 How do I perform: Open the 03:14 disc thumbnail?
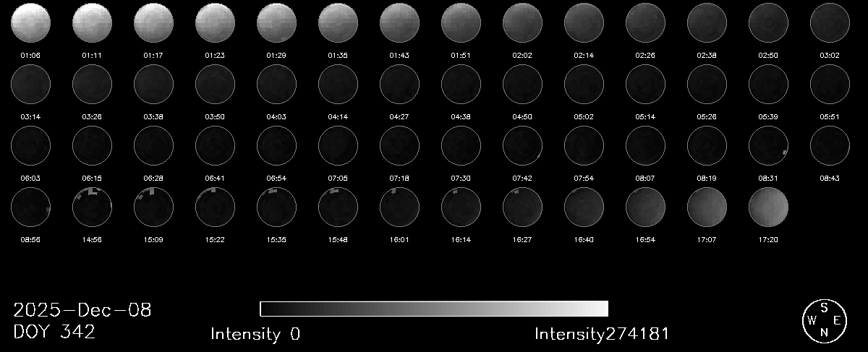[30, 84]
